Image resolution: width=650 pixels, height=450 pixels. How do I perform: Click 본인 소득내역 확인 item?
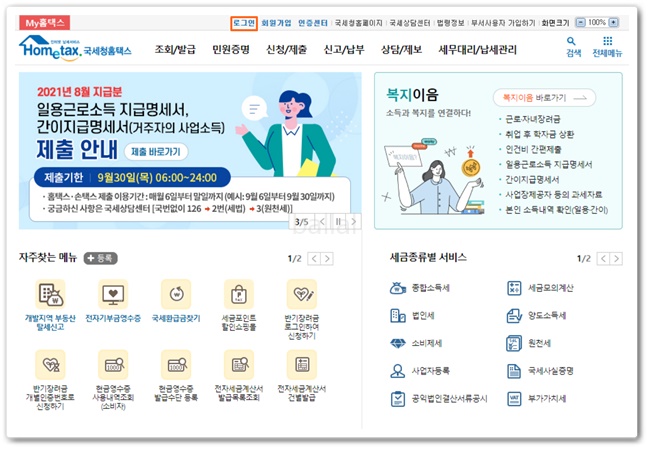(x=556, y=210)
